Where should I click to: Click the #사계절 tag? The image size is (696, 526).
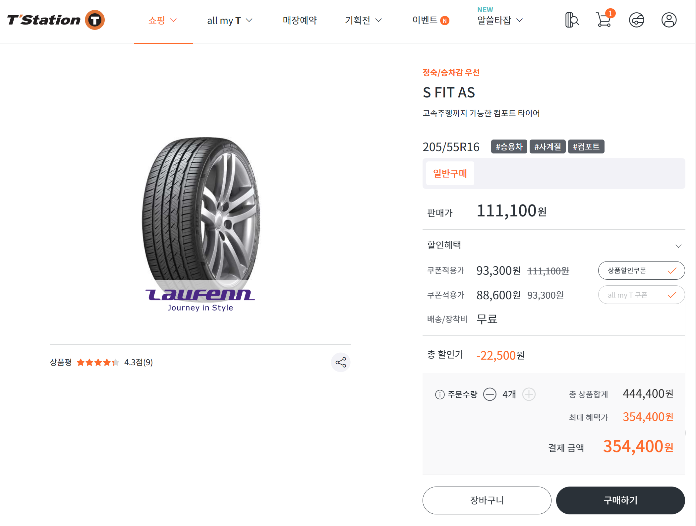pos(547,146)
